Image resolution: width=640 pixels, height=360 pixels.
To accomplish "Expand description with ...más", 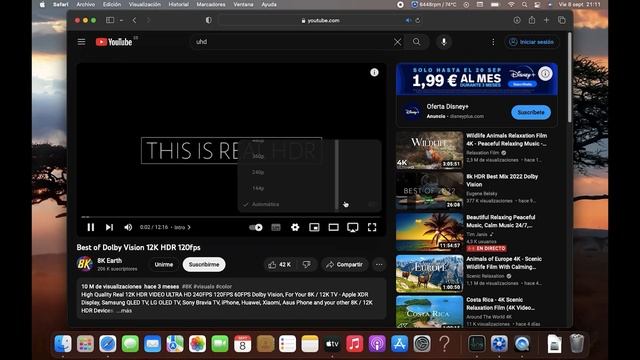I will click(124, 311).
